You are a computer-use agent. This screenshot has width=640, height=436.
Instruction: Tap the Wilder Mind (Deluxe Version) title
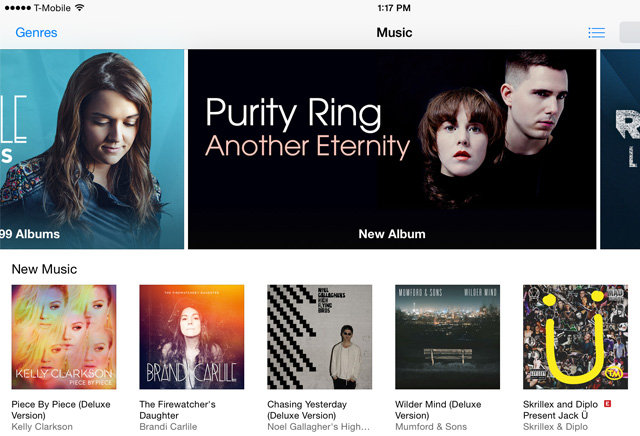click(x=438, y=410)
